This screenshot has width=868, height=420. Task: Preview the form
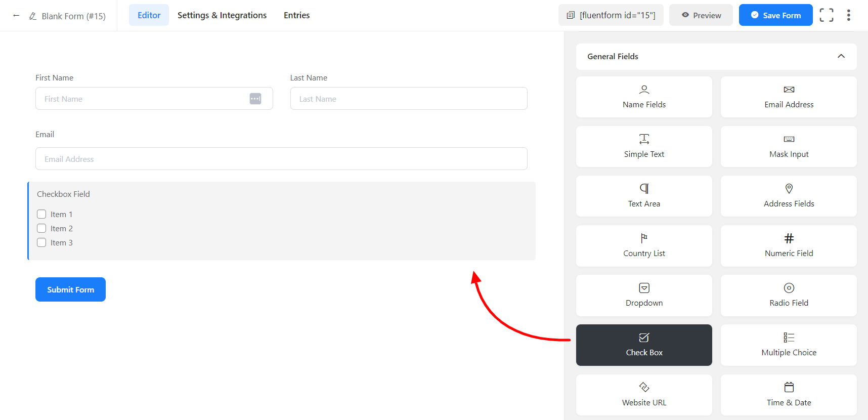point(701,15)
